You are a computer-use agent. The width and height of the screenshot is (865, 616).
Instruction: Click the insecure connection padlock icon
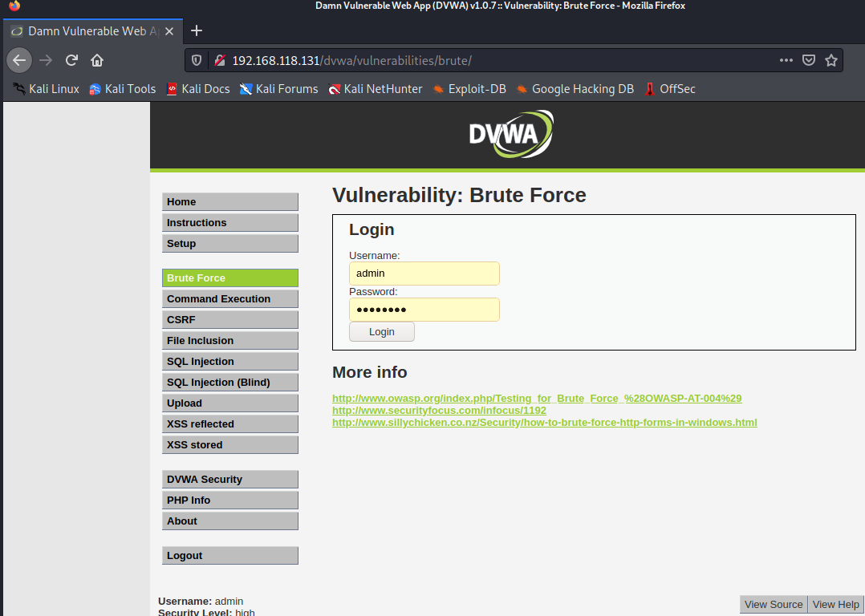[x=220, y=61]
